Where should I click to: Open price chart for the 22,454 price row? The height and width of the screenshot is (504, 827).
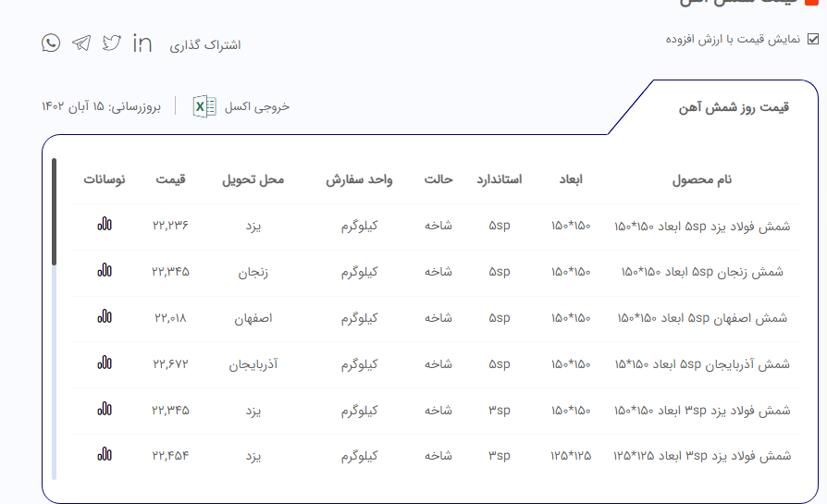click(x=105, y=454)
